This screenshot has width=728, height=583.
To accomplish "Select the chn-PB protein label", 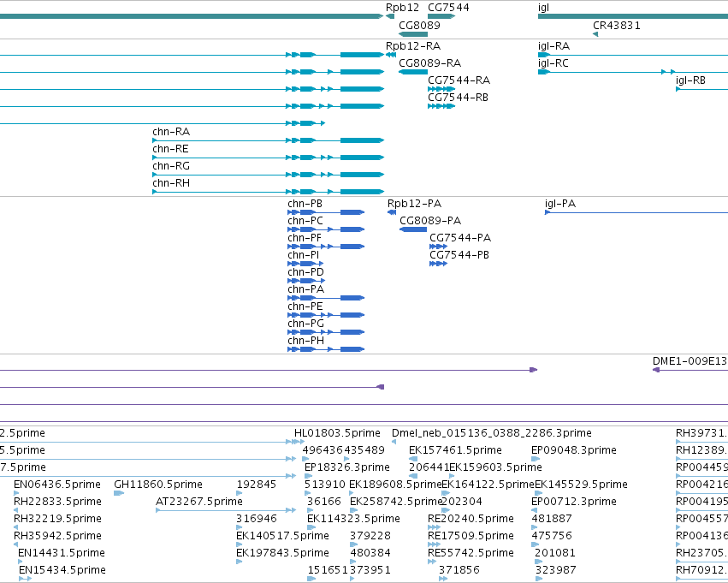I will (305, 204).
